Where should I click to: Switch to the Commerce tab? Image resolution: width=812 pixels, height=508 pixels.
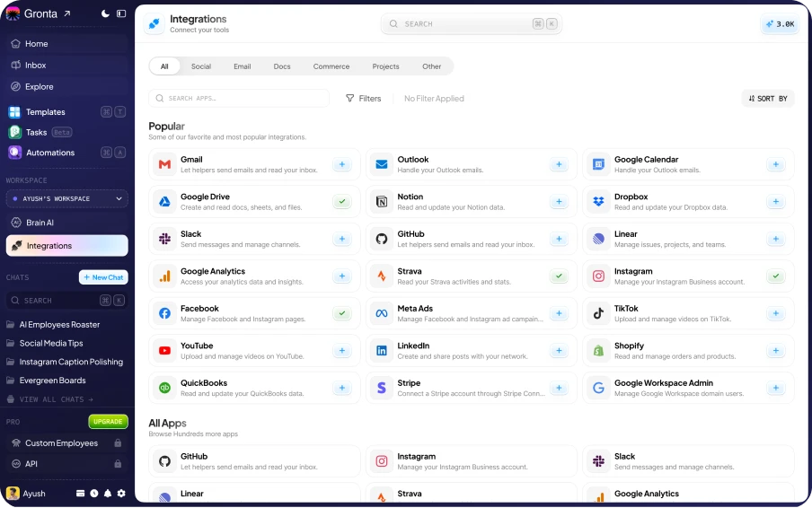(x=331, y=66)
